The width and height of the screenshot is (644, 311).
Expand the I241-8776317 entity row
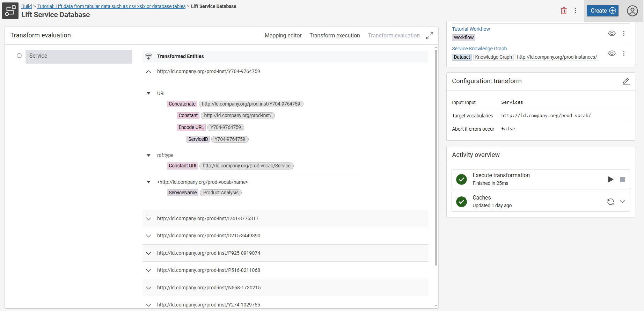point(148,219)
